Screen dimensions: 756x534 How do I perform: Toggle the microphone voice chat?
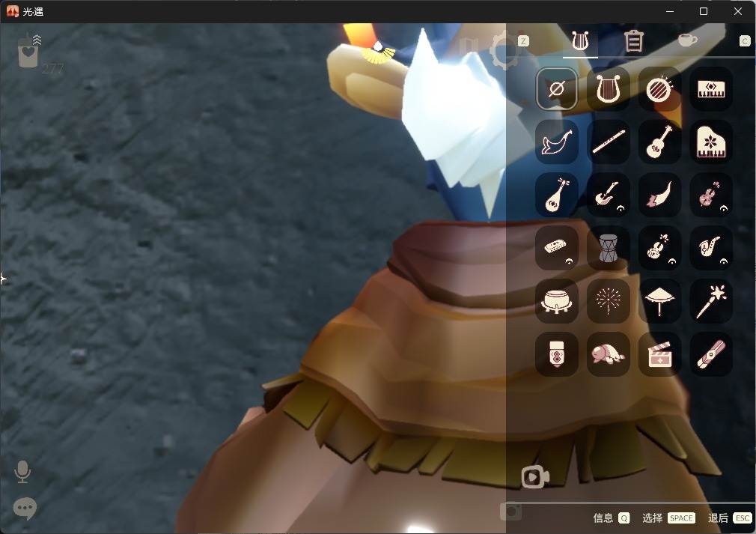pyautogui.click(x=22, y=471)
